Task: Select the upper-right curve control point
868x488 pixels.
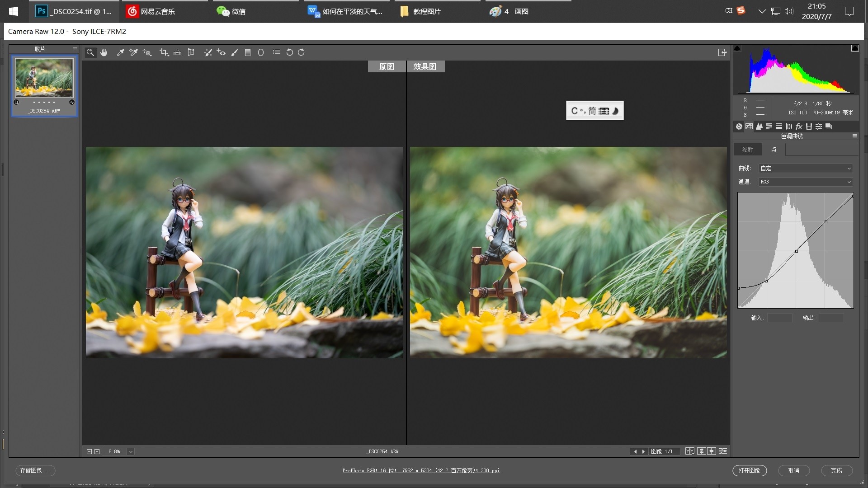Action: point(826,222)
